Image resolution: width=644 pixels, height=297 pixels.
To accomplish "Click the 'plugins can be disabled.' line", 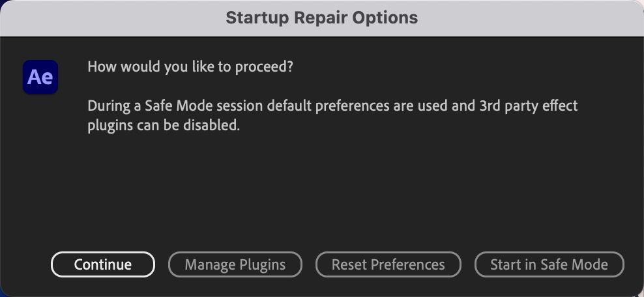I will tap(164, 126).
